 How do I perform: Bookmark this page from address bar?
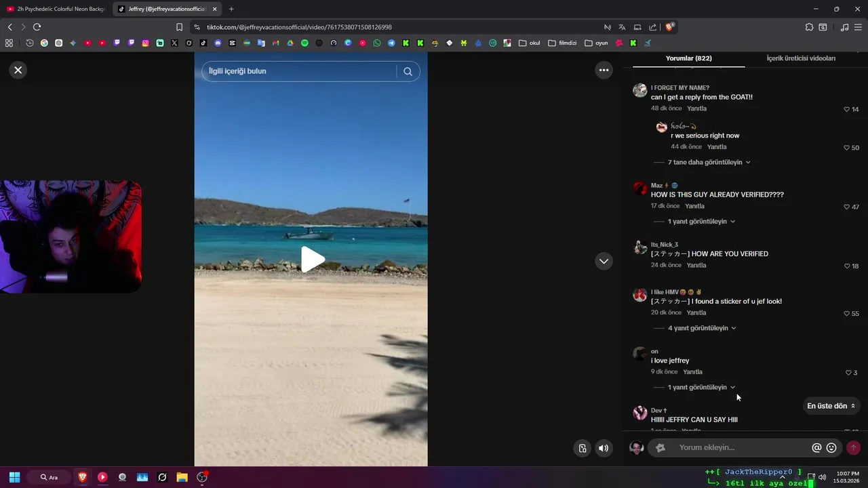[x=179, y=27]
